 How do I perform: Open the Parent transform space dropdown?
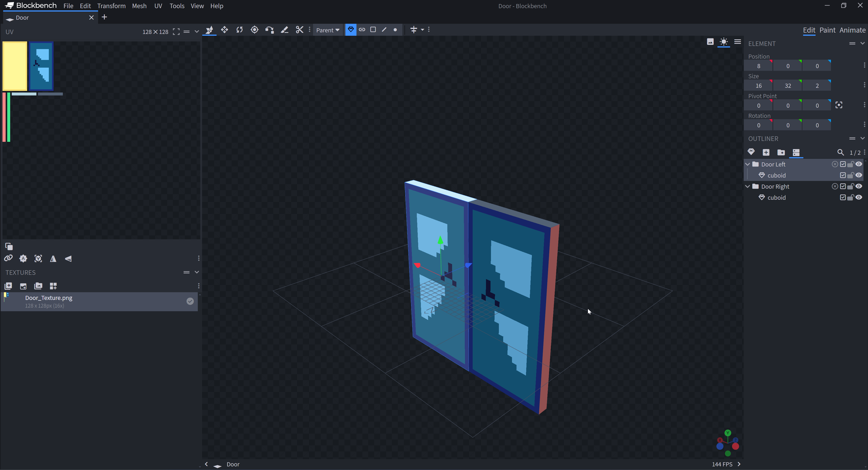click(328, 30)
